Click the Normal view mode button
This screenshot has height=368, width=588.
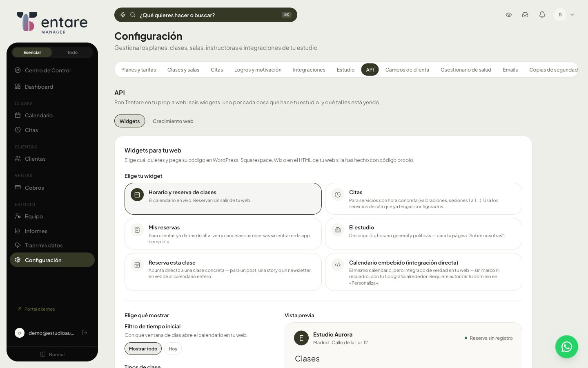[52, 354]
